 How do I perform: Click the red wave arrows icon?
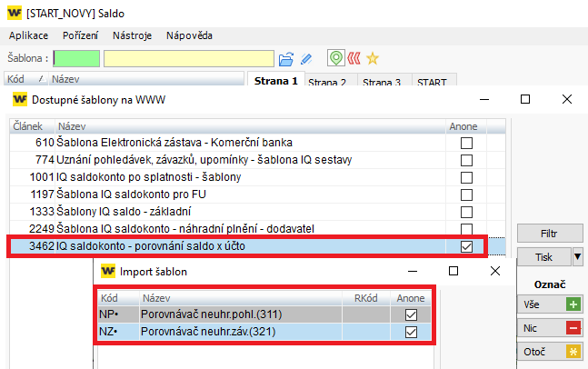pyautogui.click(x=354, y=58)
